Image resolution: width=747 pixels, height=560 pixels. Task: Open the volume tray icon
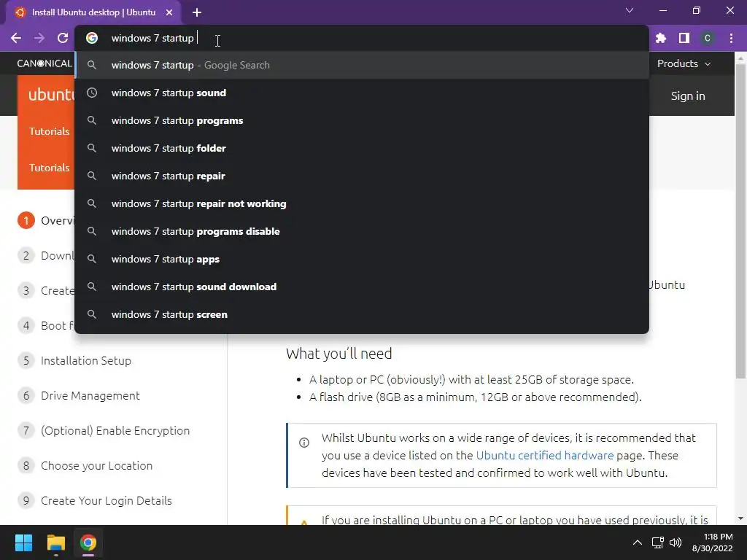[676, 542]
